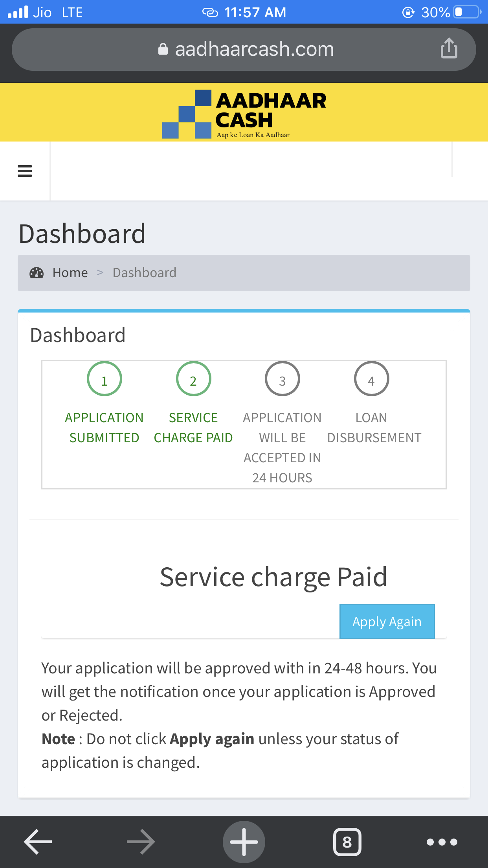Tap the Dashboard breadcrumb item

(x=144, y=273)
